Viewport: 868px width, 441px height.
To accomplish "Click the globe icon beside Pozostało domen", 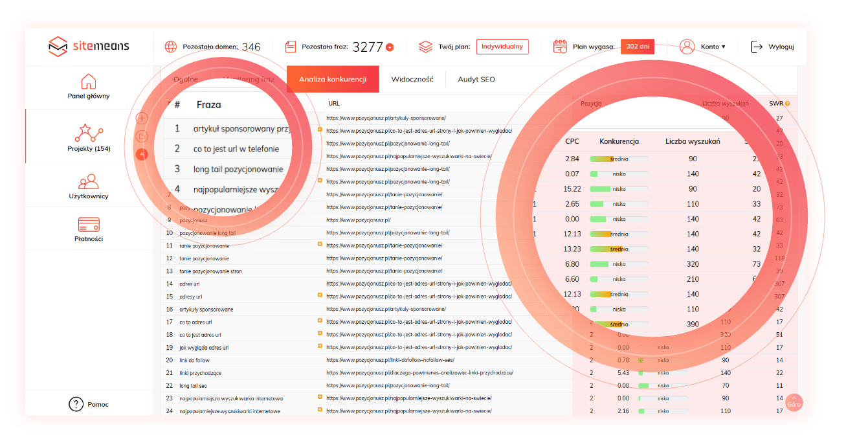I will coord(171,47).
